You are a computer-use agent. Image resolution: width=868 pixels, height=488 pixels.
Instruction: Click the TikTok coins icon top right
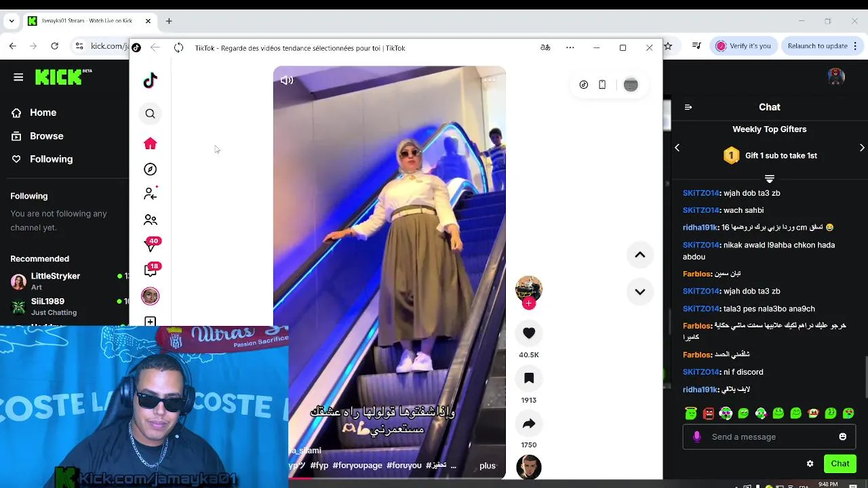coord(584,85)
